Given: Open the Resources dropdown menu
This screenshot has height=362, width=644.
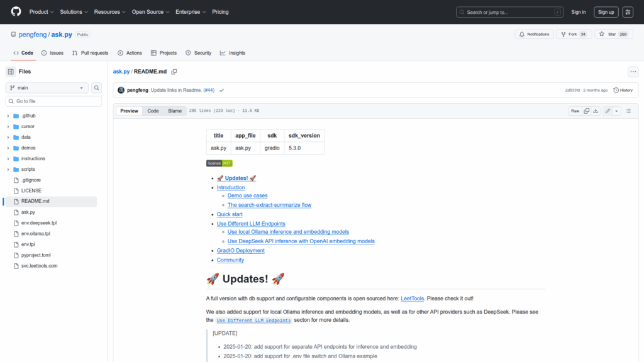Looking at the screenshot, I should (109, 12).
